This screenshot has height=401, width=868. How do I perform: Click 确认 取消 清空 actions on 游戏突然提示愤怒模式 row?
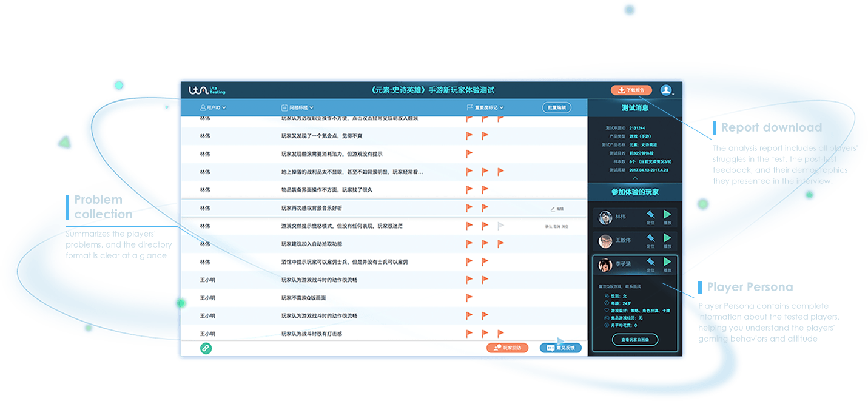(x=557, y=226)
